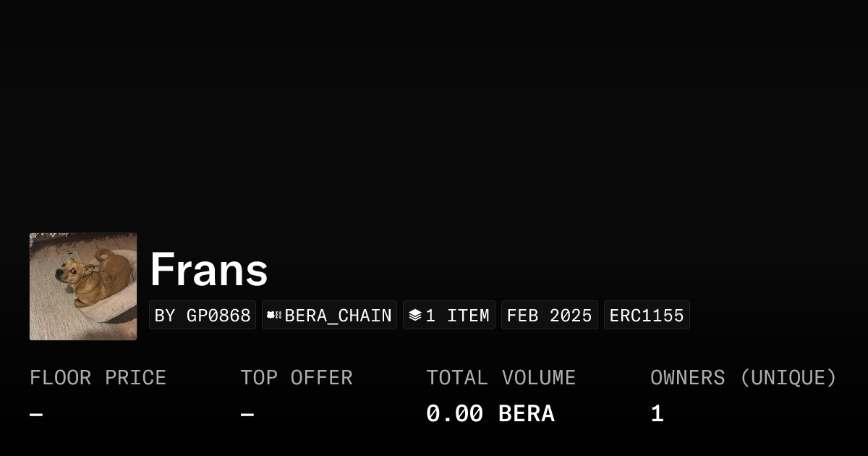
Task: Open the 1 ITEM badge
Action: (x=448, y=315)
